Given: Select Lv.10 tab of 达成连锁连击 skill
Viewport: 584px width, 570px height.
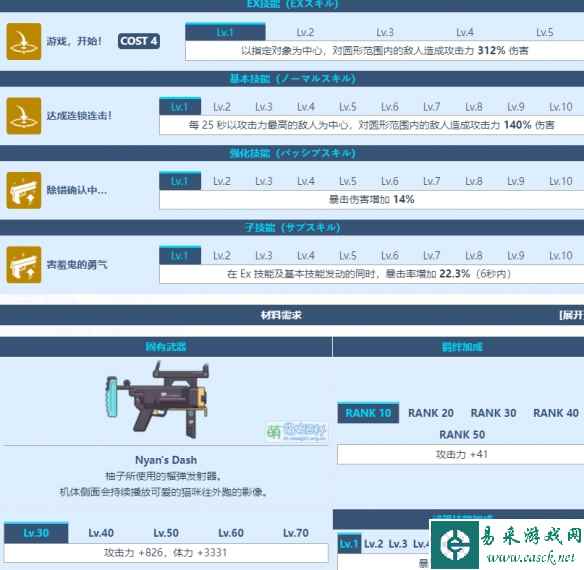Looking at the screenshot, I should [x=561, y=107].
